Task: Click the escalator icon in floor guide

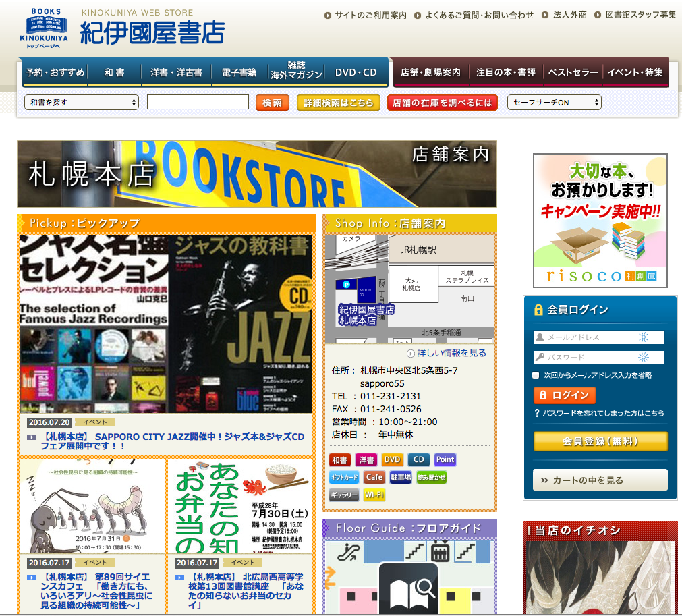Action: [349, 553]
